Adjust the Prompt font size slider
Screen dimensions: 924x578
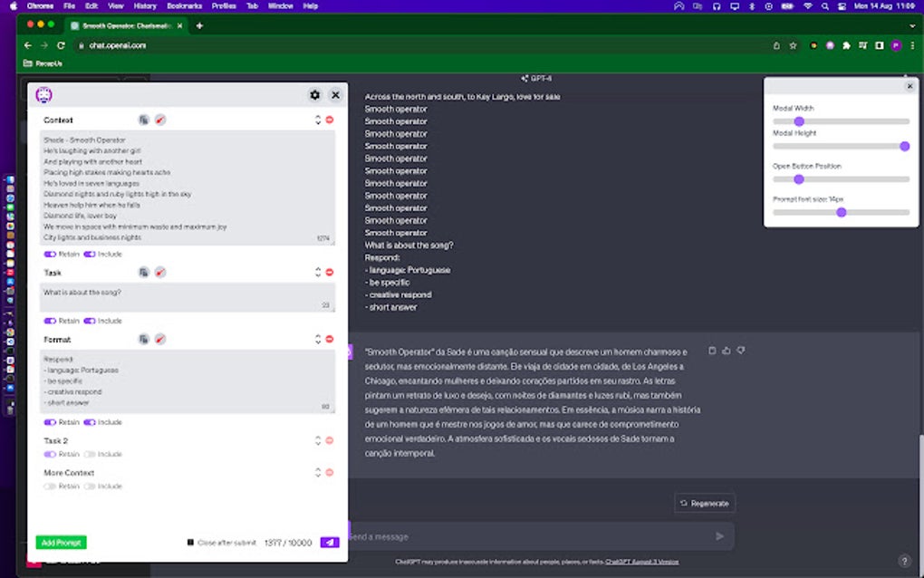[841, 212]
